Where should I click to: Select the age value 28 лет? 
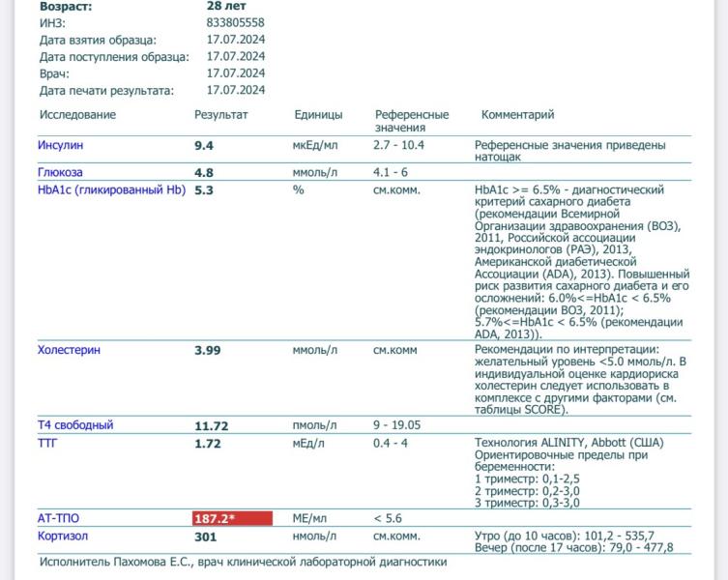point(226,6)
